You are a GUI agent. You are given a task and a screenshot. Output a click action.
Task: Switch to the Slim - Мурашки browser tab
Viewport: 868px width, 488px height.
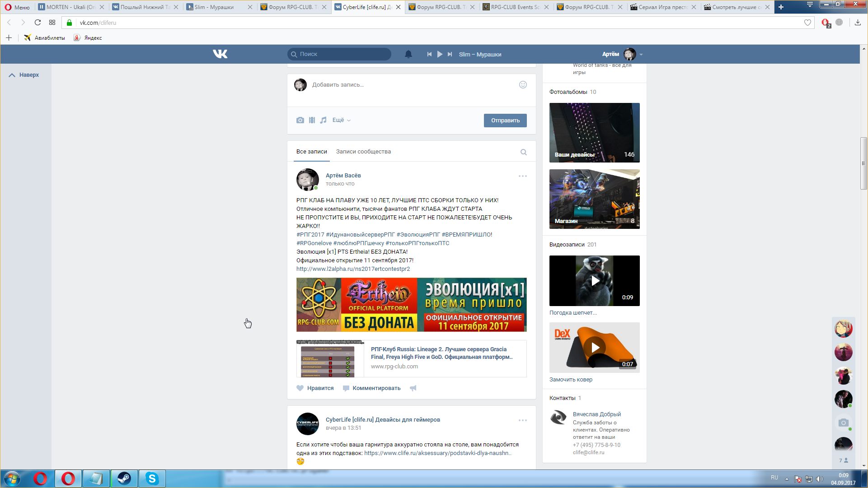219,7
